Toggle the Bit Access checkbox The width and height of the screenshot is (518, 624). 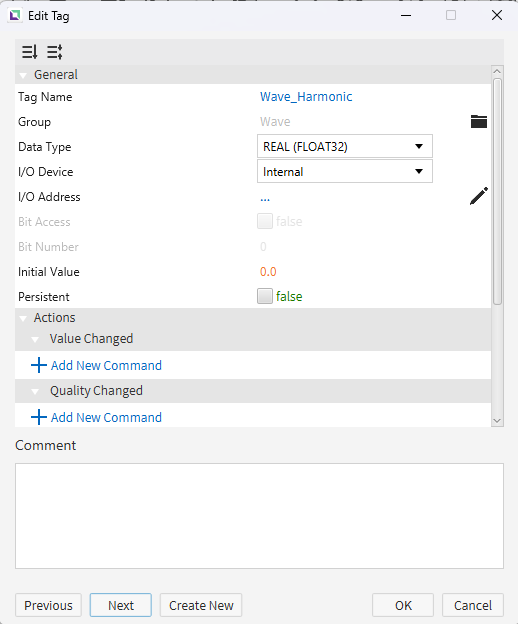point(265,221)
